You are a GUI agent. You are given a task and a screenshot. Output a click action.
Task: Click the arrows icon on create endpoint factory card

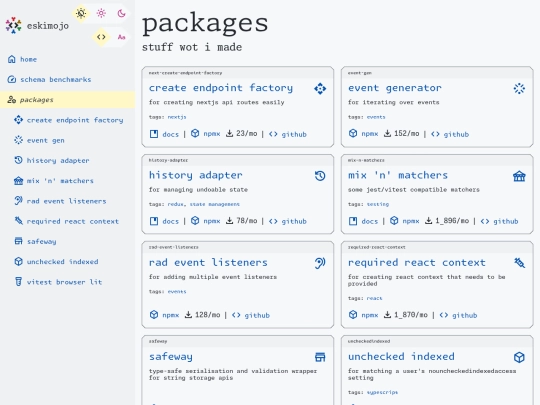tap(320, 89)
